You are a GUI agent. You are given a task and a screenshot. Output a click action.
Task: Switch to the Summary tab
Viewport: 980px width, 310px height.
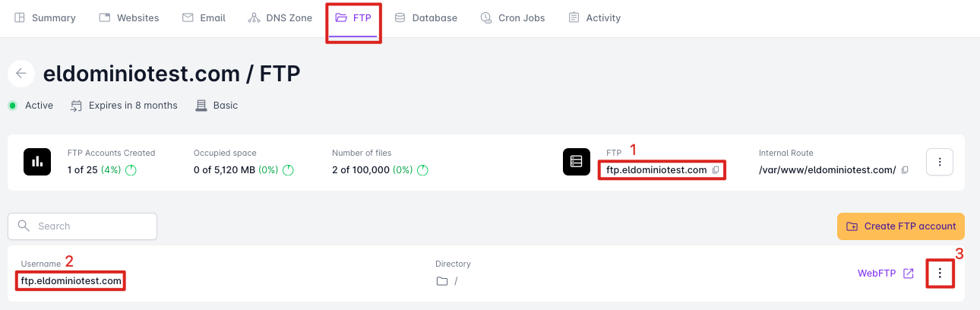(46, 17)
